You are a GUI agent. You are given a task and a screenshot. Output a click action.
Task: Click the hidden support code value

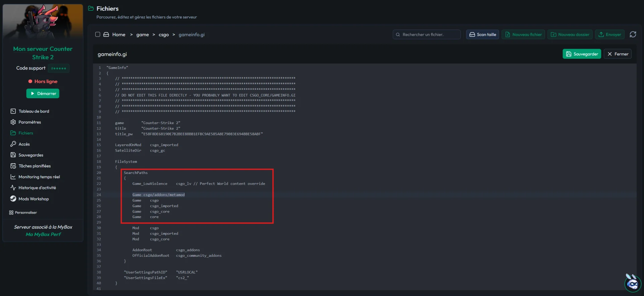click(x=59, y=68)
